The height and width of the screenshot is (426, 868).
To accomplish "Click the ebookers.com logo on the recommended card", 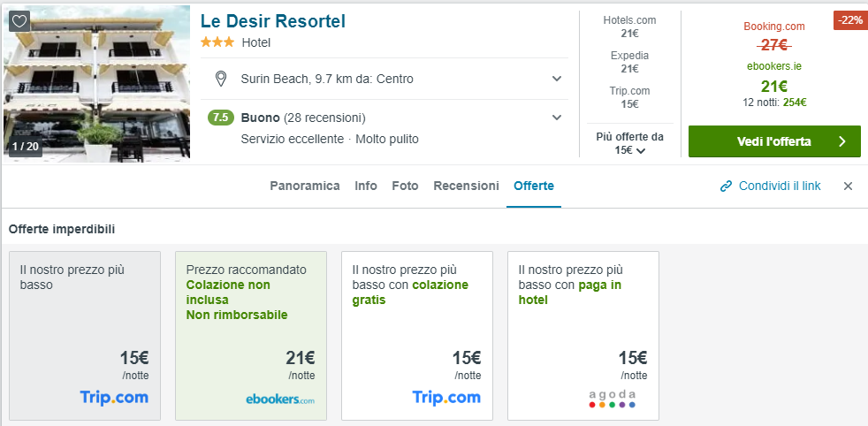I will tap(279, 399).
